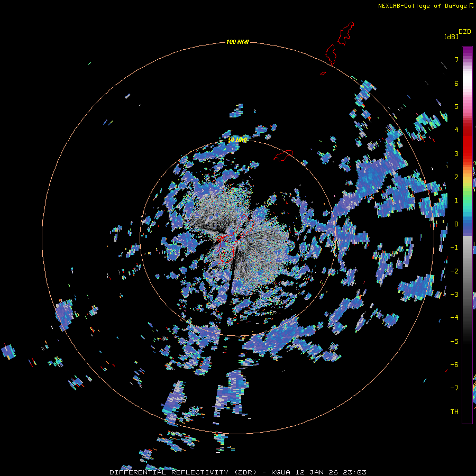Click the red island outline on the 50 NMI ring
The image size is (476, 476).
[x=283, y=155]
